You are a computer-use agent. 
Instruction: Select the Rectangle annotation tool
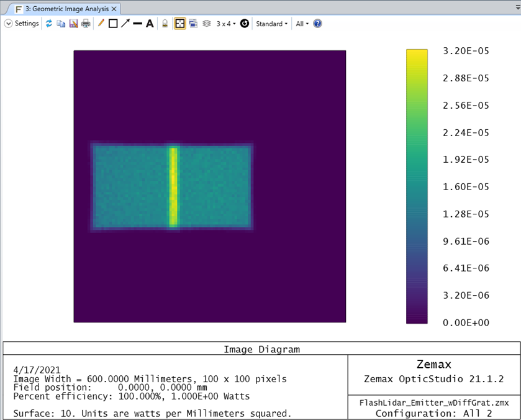click(114, 24)
